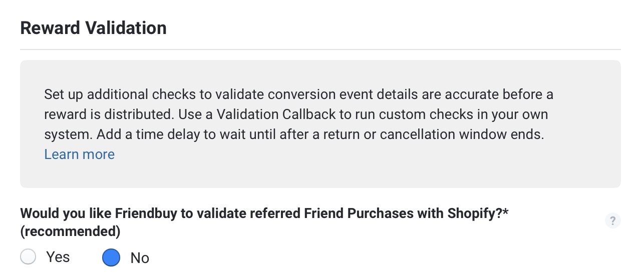Select the Yes radio button
The height and width of the screenshot is (279, 644).
click(28, 257)
